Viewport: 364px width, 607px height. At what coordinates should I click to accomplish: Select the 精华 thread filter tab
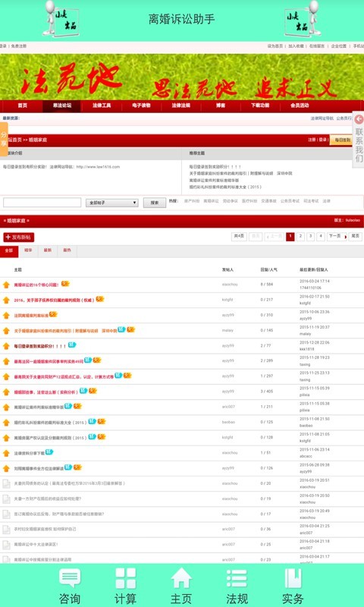pos(28,250)
